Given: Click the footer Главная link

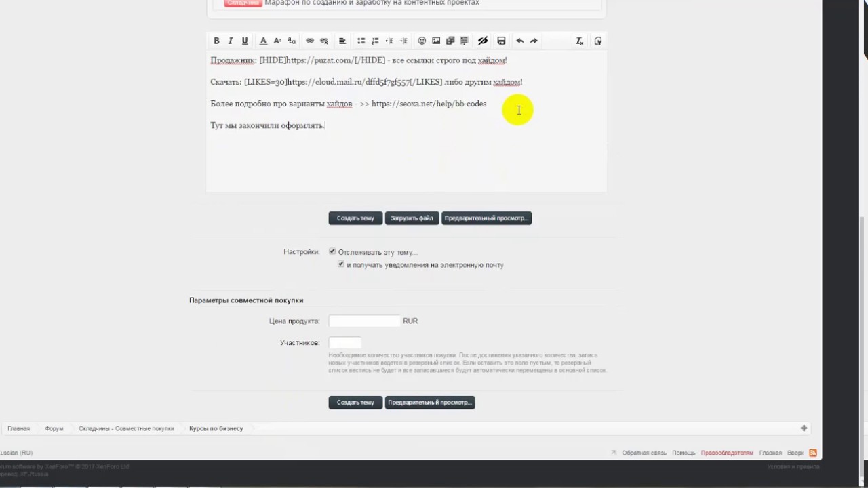Looking at the screenshot, I should coord(770,453).
